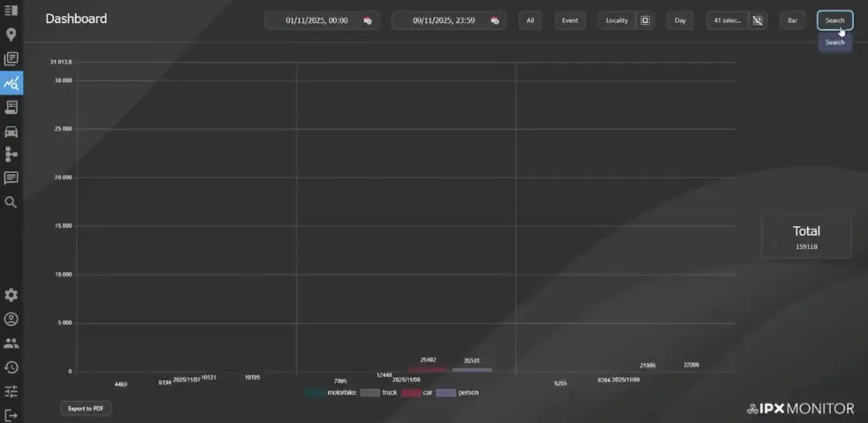Click the Dashboard page title
Viewport: 868px width, 423px height.
click(76, 19)
